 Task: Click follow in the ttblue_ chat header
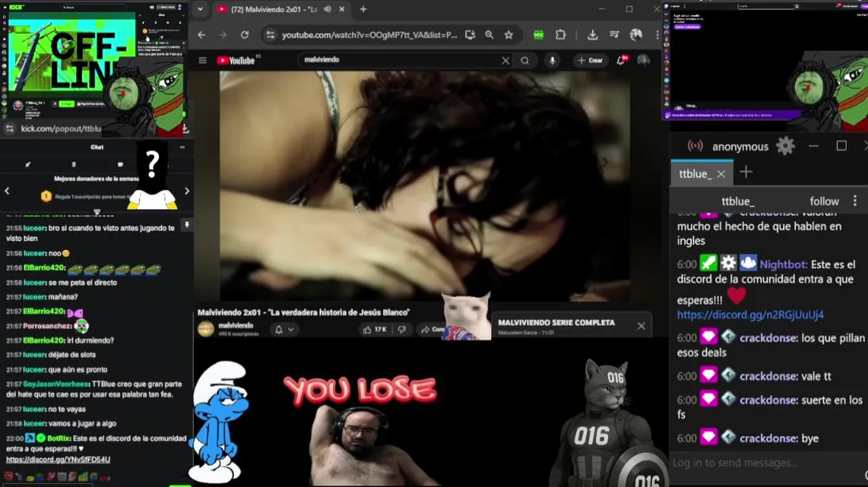pos(824,202)
